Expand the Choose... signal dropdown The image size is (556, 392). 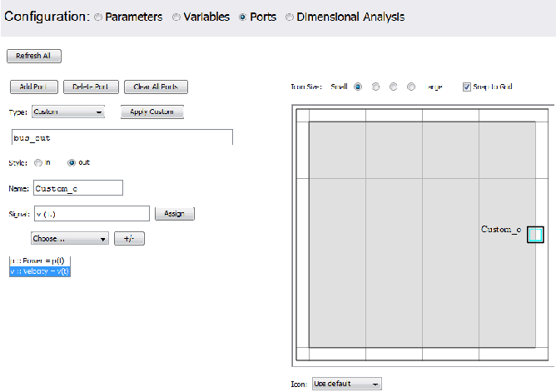coord(69,239)
